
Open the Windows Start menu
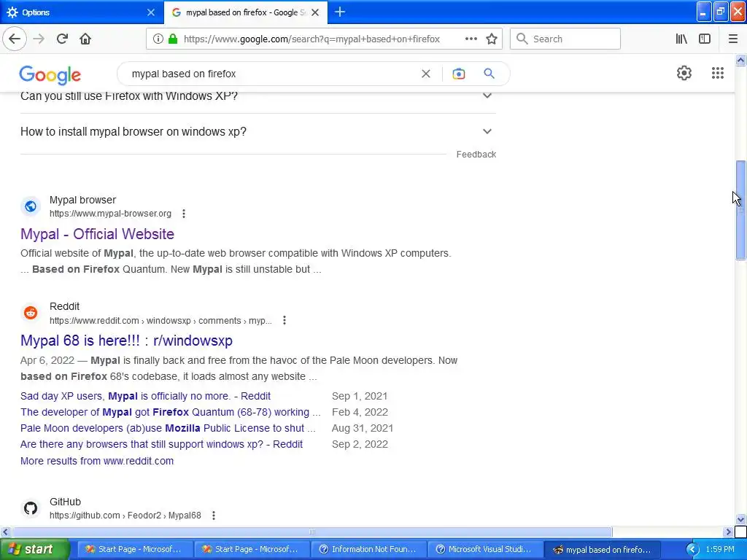tap(34, 549)
